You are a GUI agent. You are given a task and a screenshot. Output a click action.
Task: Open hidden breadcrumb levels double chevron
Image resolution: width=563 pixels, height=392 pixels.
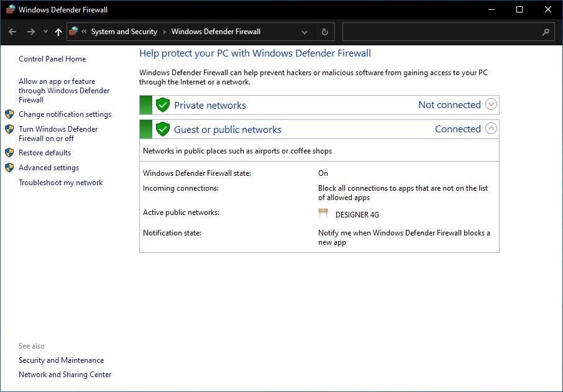[84, 32]
